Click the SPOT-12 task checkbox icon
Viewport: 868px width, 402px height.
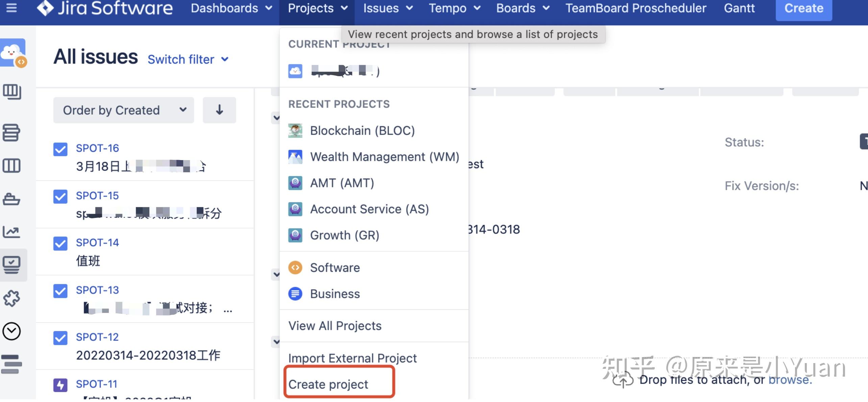(61, 337)
